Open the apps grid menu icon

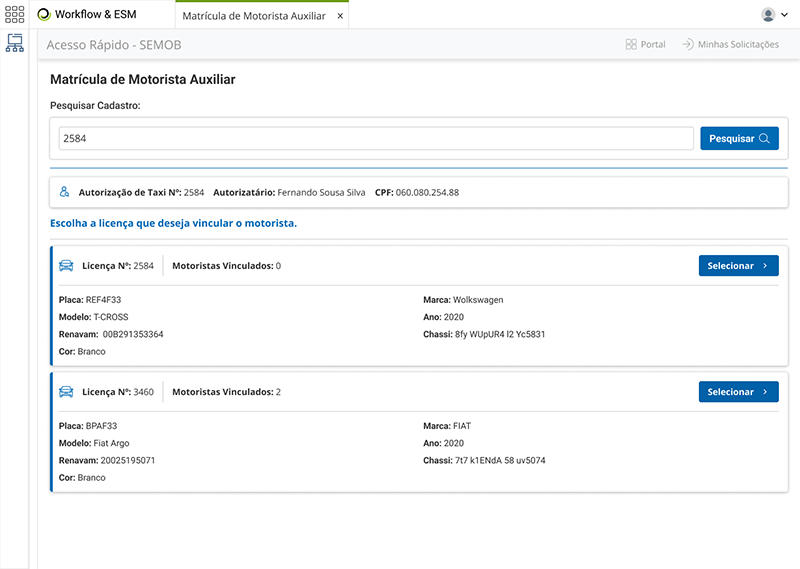tap(15, 15)
